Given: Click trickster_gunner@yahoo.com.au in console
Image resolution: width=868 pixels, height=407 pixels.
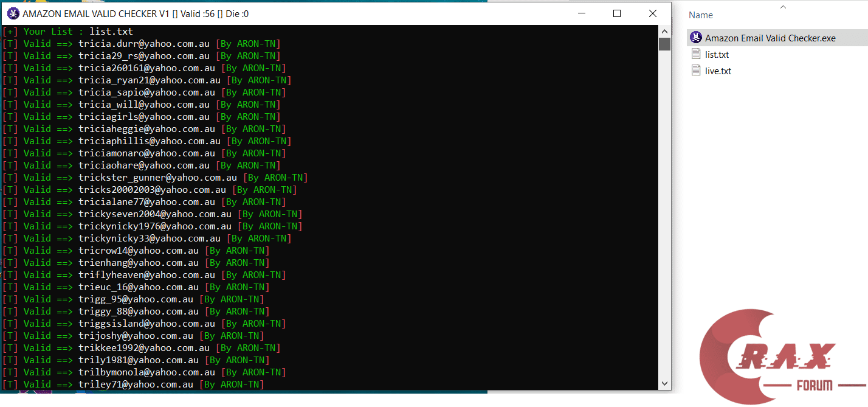Looking at the screenshot, I should [157, 177].
